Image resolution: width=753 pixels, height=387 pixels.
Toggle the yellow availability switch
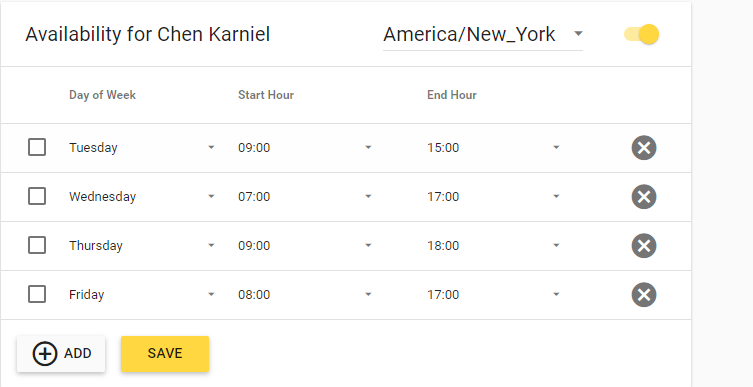[x=642, y=34]
